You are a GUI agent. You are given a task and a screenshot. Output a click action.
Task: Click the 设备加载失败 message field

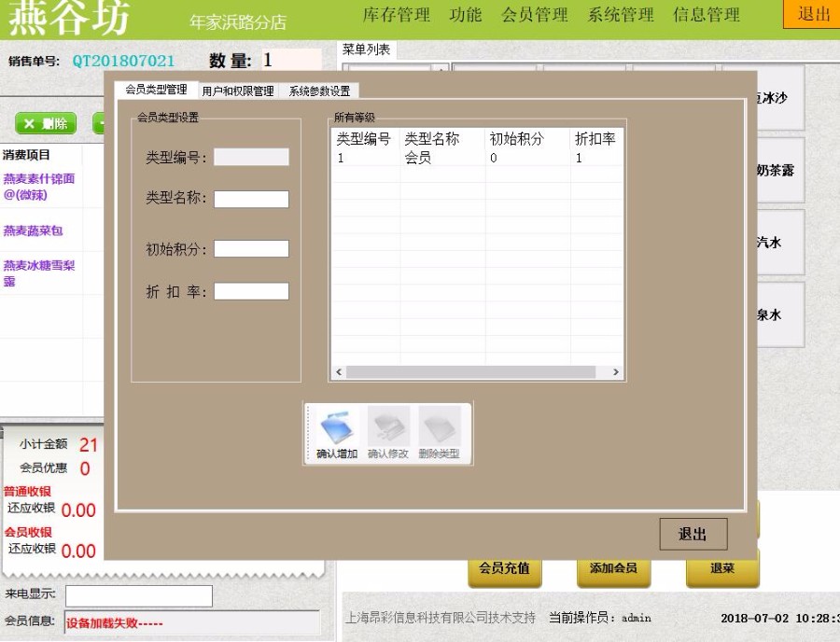191,622
